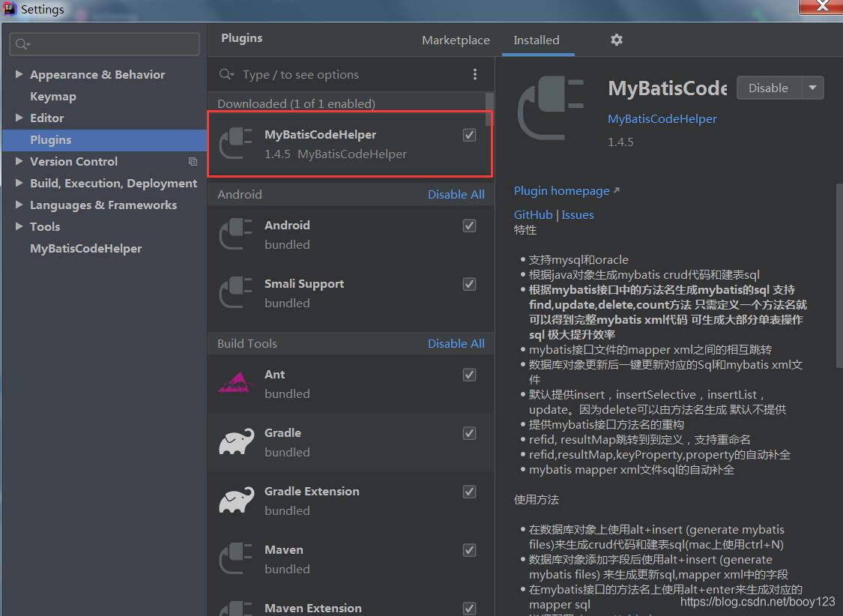Viewport: 843px width, 616px height.
Task: Select the Android plugin icon
Action: coord(236,234)
